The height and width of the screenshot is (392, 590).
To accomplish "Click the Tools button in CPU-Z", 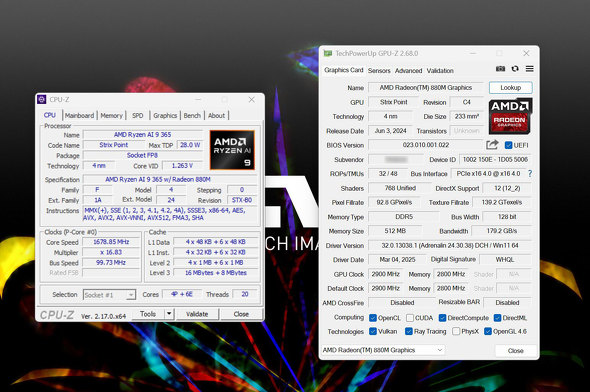I will [x=148, y=314].
